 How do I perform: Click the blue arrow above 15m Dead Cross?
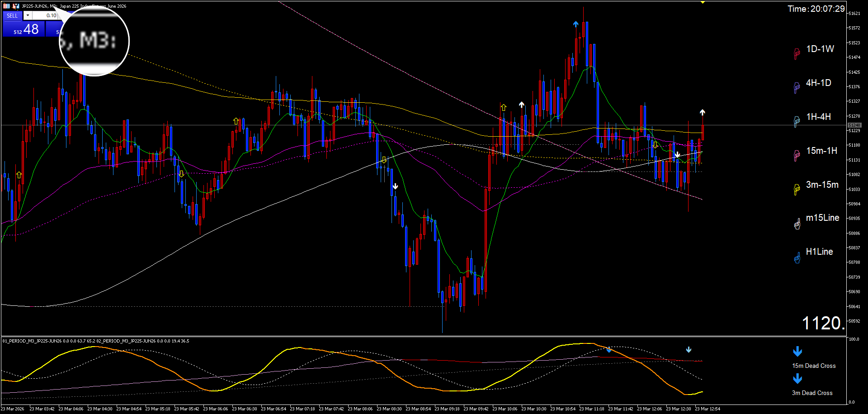(x=797, y=352)
